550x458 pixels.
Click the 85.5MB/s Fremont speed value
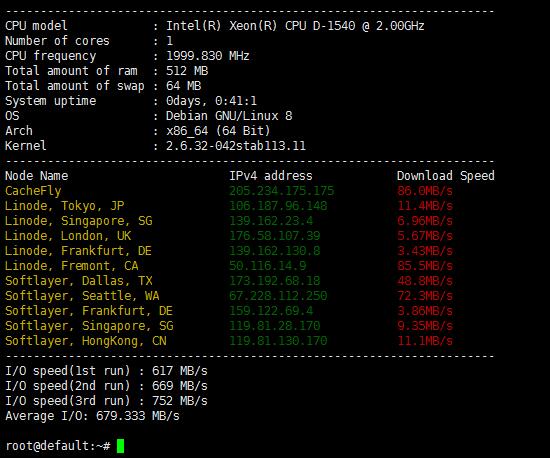click(x=425, y=266)
